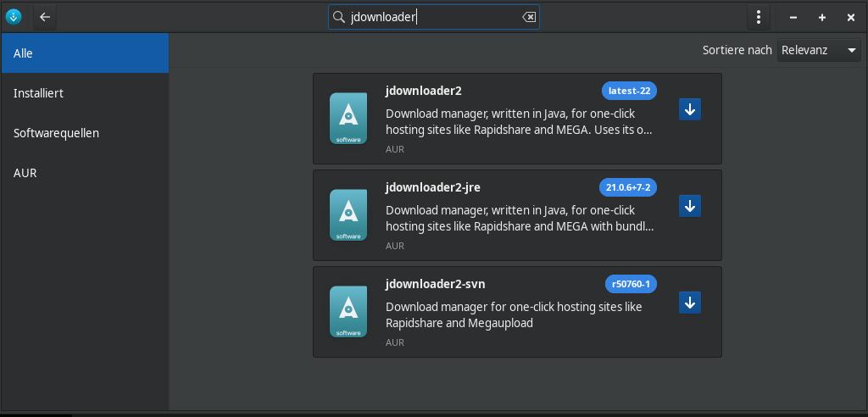Click the jdownloader2 package icon
Screen dimensions: 868x417
[x=348, y=119]
